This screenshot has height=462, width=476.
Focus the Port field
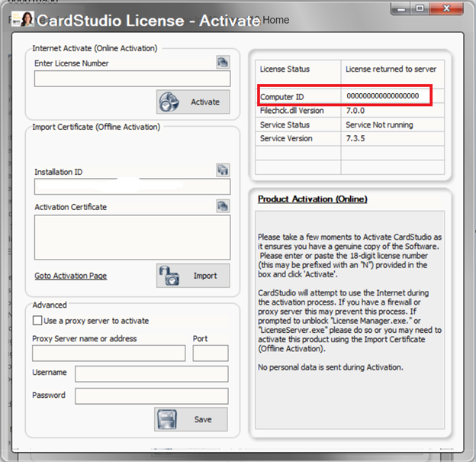(211, 354)
